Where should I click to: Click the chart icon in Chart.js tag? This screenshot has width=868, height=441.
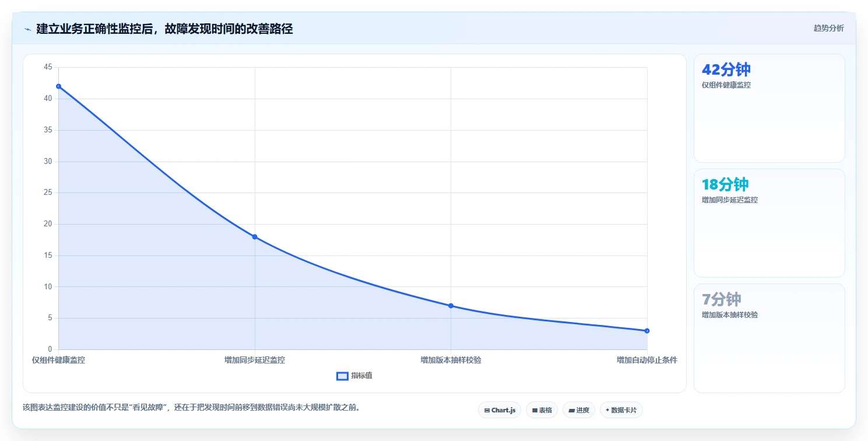pos(487,411)
